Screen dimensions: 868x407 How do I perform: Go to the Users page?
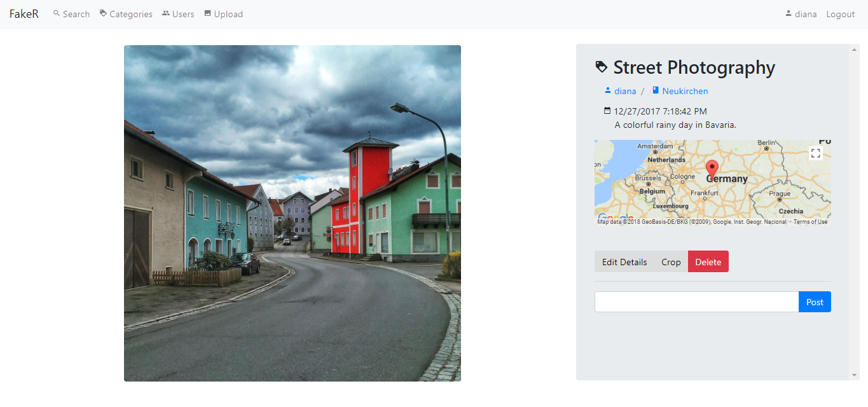tap(178, 14)
